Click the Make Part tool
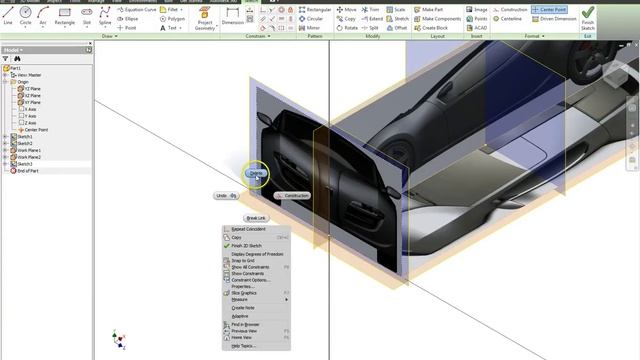 pyautogui.click(x=429, y=9)
